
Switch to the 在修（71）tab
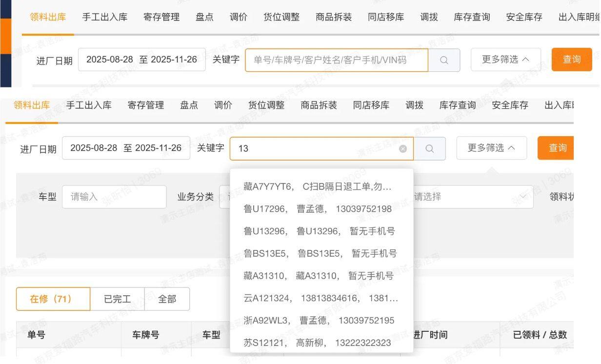pyautogui.click(x=53, y=299)
